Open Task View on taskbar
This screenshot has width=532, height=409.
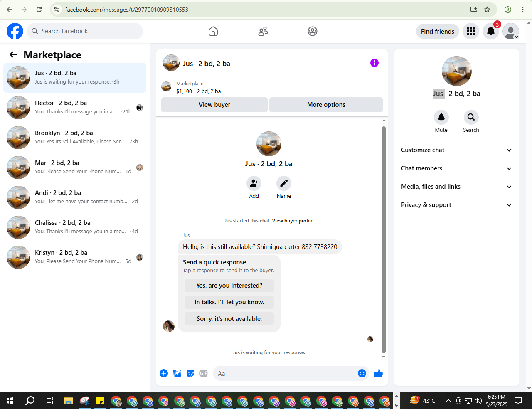[x=49, y=401]
